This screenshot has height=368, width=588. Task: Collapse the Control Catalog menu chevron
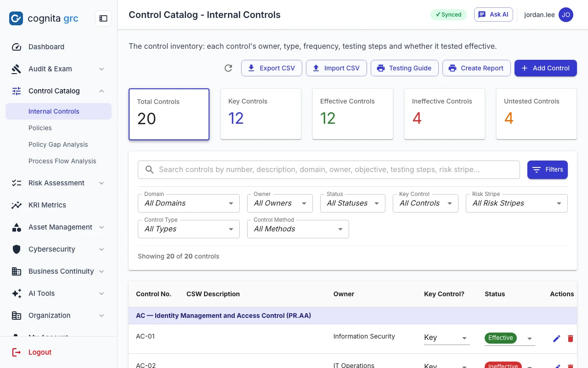pos(102,91)
